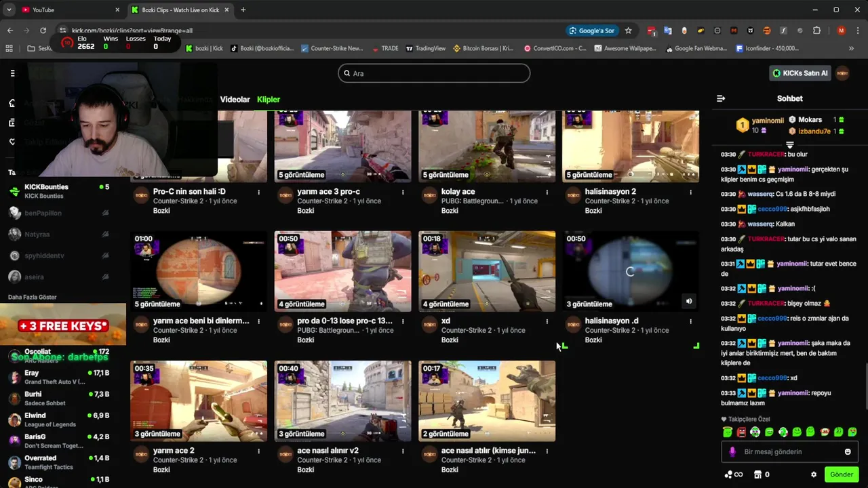Click the Gönder send button
The width and height of the screenshot is (868, 488).
point(842,474)
